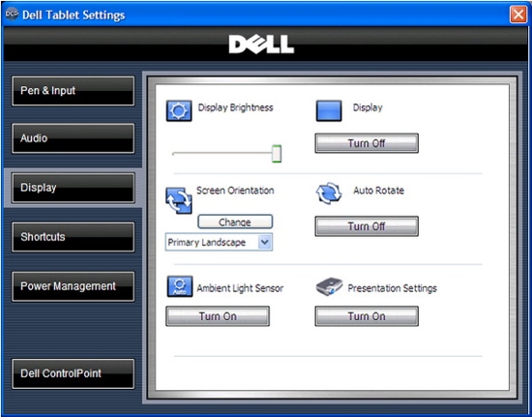The image size is (532, 417).
Task: Click the blue Display monitor icon
Action: click(329, 110)
